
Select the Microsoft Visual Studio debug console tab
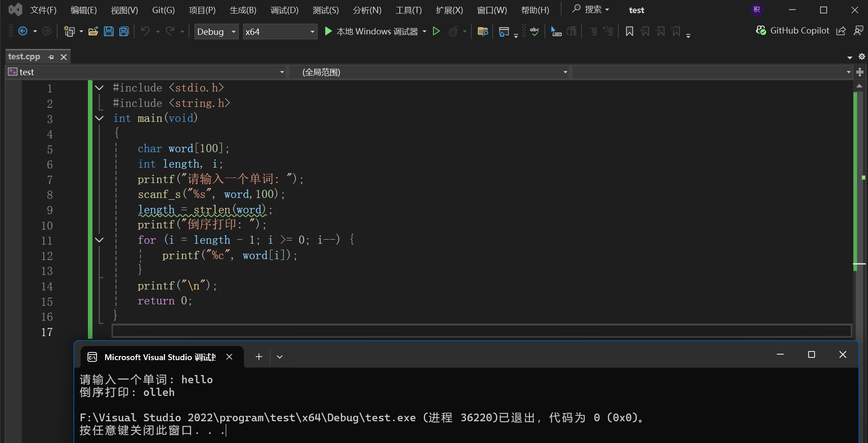[x=160, y=357]
